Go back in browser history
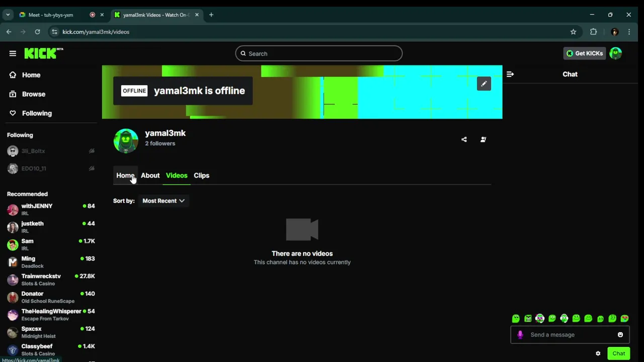This screenshot has width=644, height=362. (9, 32)
